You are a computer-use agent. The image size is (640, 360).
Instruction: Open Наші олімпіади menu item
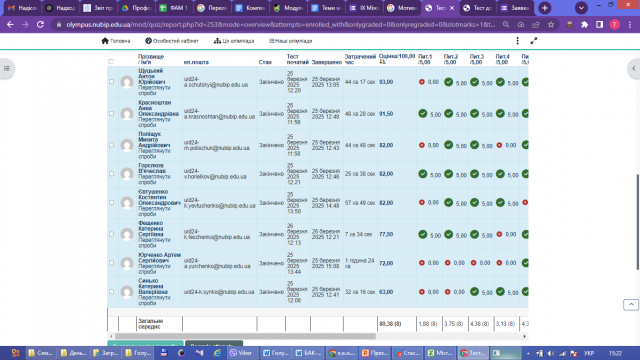coord(291,41)
